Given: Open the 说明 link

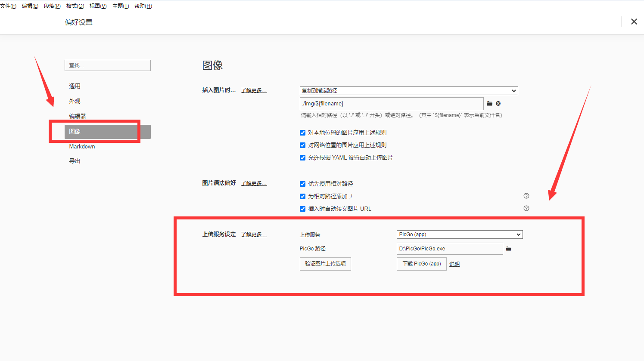Looking at the screenshot, I should click(x=454, y=264).
